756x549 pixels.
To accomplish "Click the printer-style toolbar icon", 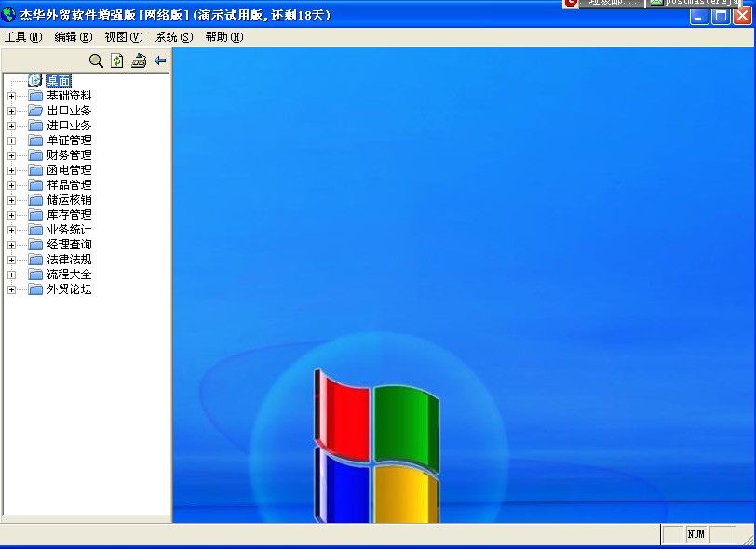I will pos(139,60).
